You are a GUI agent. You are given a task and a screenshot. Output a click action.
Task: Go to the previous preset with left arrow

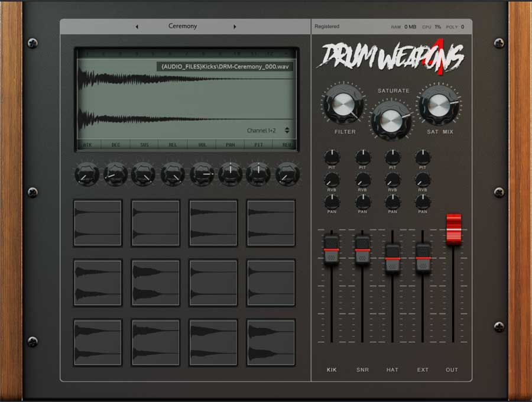click(137, 27)
